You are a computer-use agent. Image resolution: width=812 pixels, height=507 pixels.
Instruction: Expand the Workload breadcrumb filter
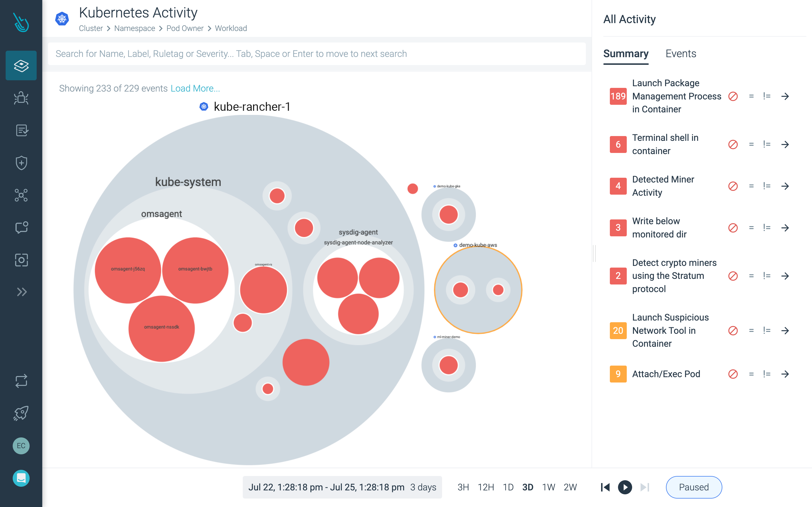point(230,27)
